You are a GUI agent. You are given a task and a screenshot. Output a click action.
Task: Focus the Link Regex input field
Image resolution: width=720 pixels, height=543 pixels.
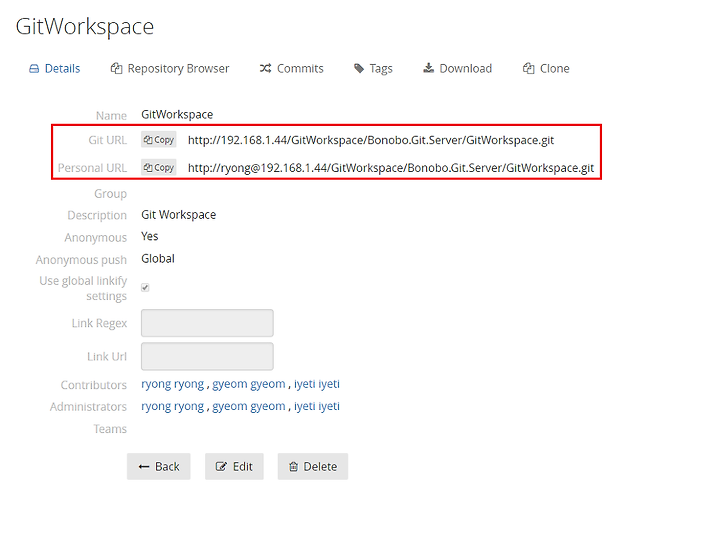pos(207,323)
